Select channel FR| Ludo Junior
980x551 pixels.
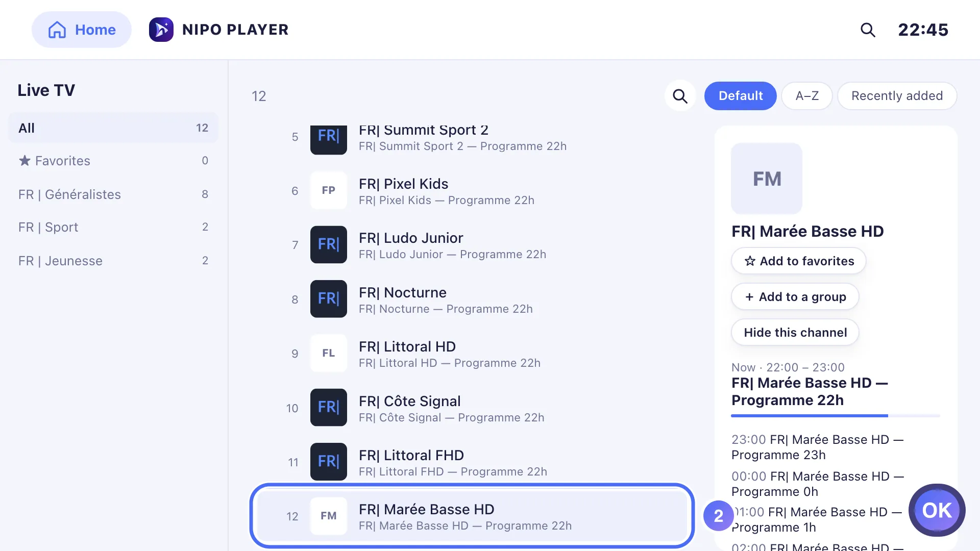point(472,244)
